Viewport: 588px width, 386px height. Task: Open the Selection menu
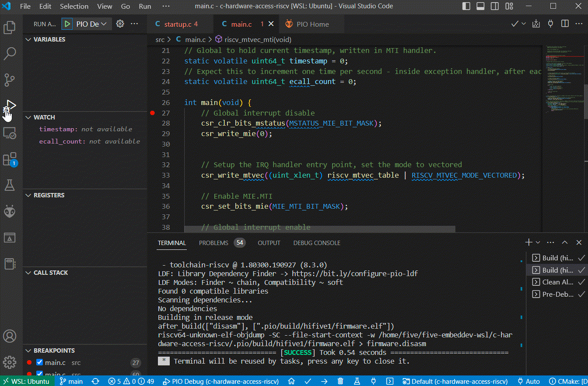74,7
